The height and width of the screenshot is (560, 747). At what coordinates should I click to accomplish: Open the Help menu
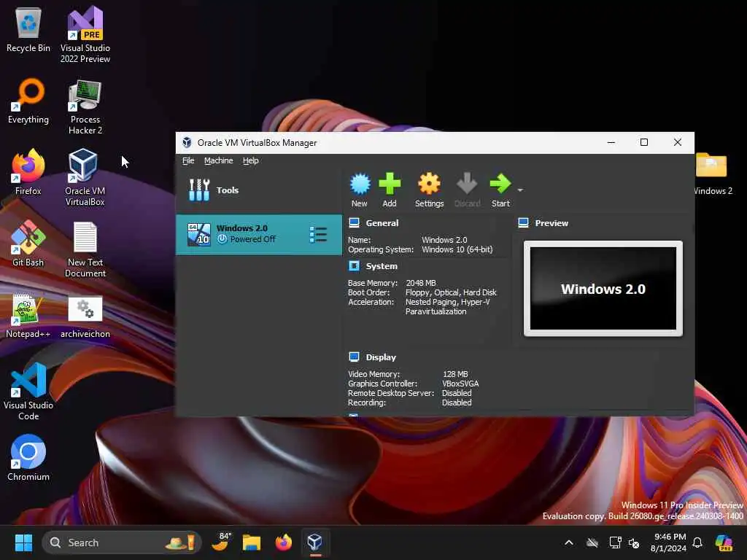tap(251, 160)
